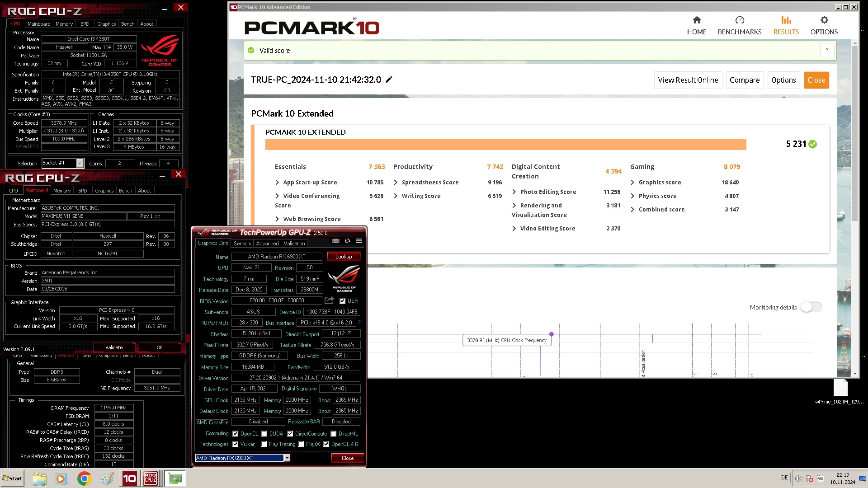The height and width of the screenshot is (488, 868).
Task: Toggle the DirectML checkbox
Action: (x=334, y=434)
